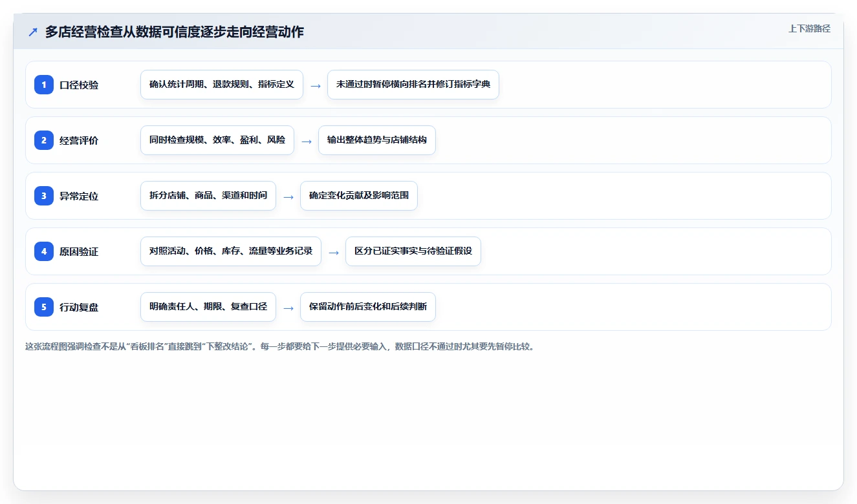Screen dimensions: 857x504
Task: Click the 经营评价 step label
Action: (x=79, y=140)
